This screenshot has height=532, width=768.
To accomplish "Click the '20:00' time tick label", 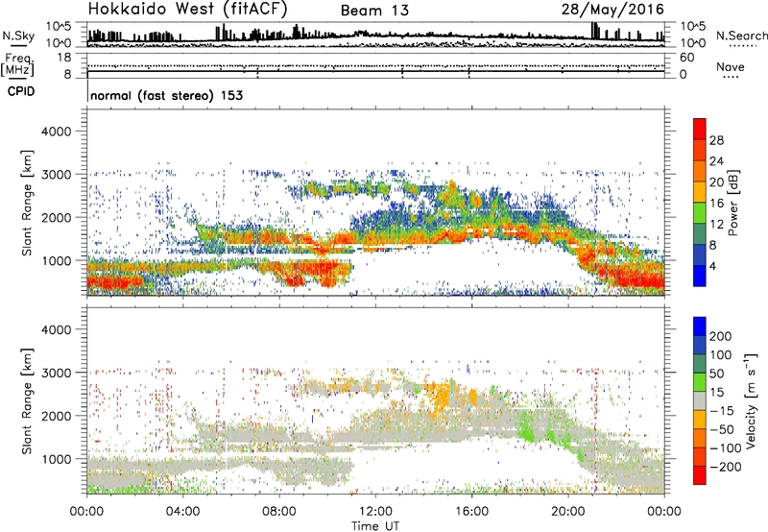I will coord(567,512).
